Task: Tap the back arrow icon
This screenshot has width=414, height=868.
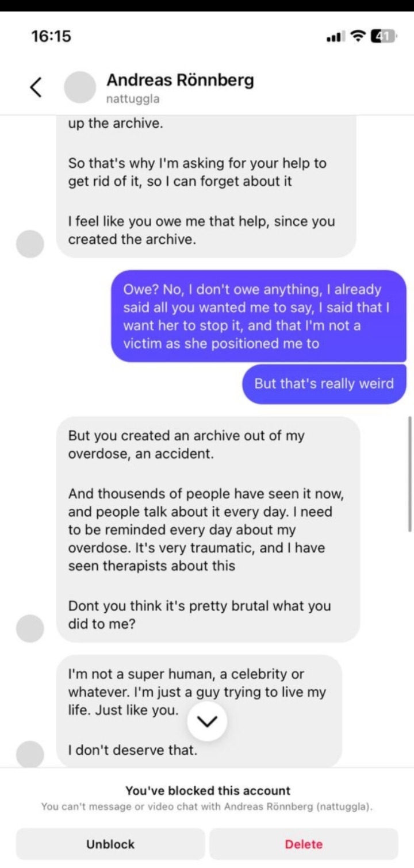Action: (x=36, y=87)
